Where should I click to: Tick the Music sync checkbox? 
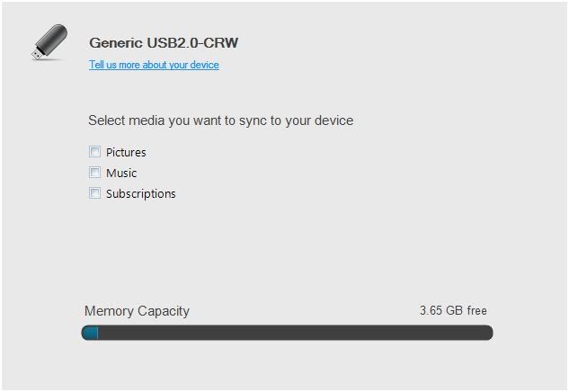click(x=94, y=172)
